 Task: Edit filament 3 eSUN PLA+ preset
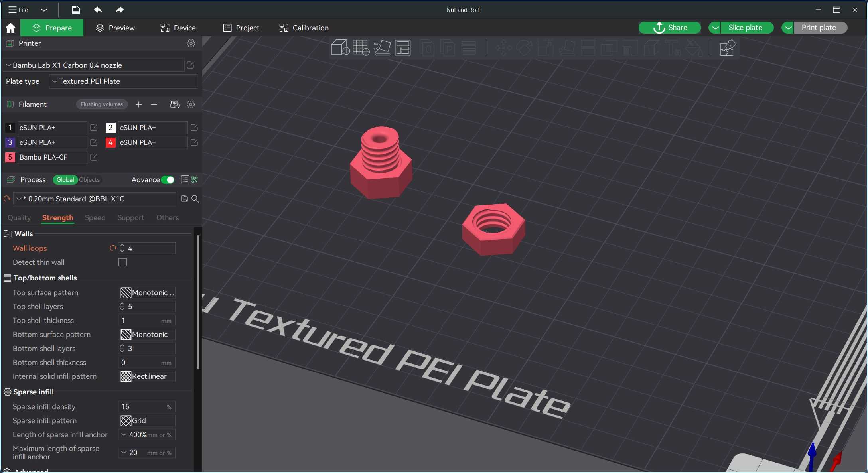pos(94,142)
